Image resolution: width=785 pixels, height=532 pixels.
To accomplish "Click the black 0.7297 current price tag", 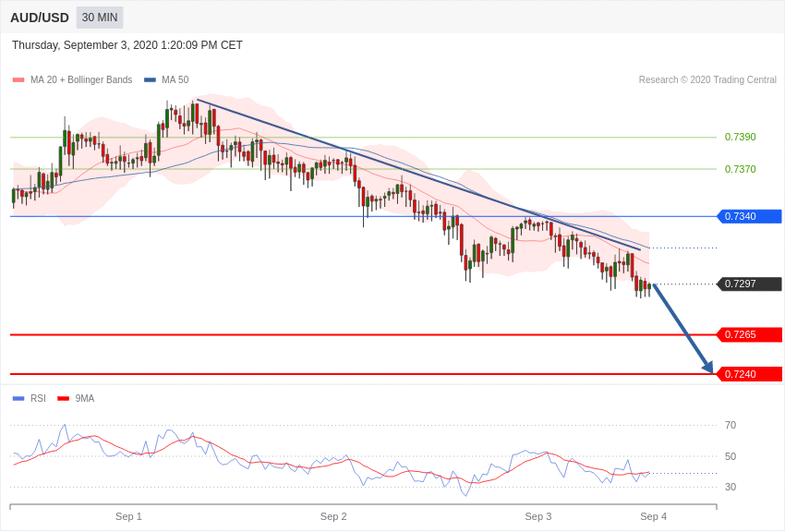I will pyautogui.click(x=750, y=284).
